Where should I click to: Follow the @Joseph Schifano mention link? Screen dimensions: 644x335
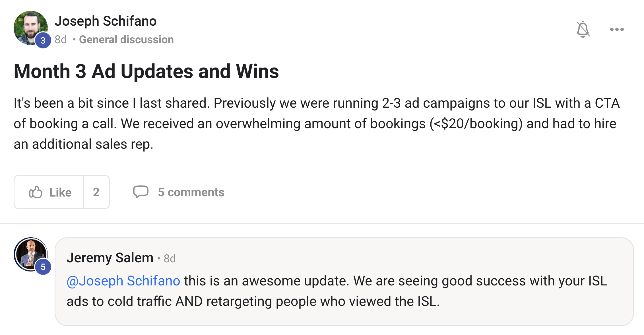coord(123,281)
